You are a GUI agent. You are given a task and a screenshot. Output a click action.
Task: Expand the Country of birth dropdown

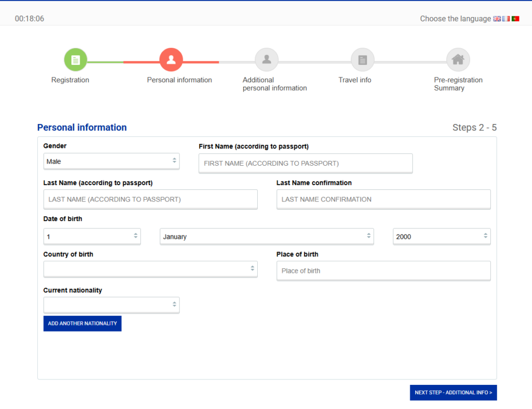coord(150,269)
